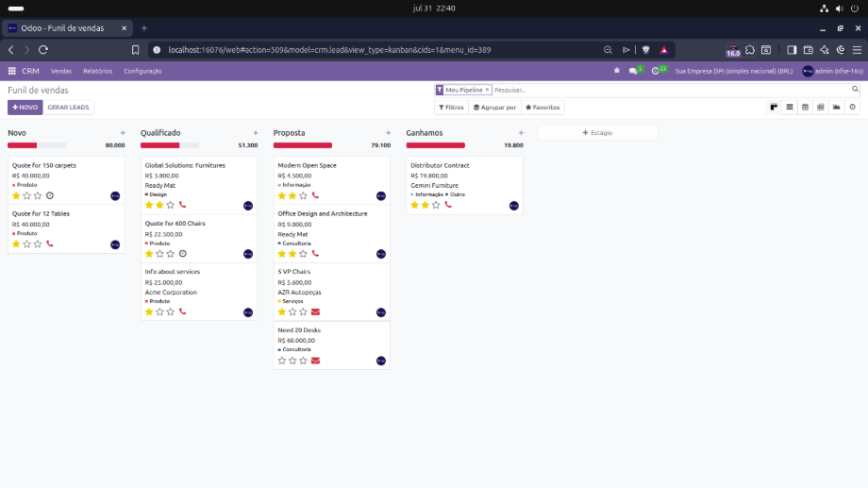Click phone activity icon on Modern Open Space

(x=315, y=195)
